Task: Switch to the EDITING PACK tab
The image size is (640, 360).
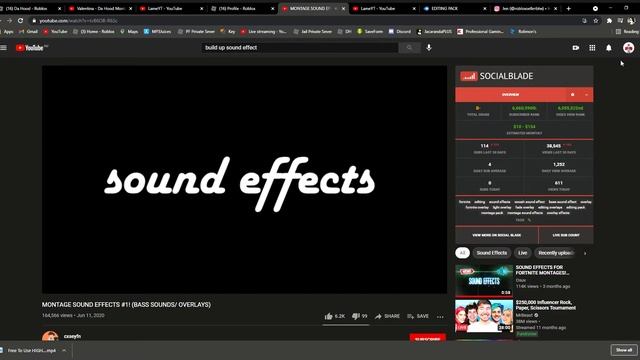Action: pos(455,9)
